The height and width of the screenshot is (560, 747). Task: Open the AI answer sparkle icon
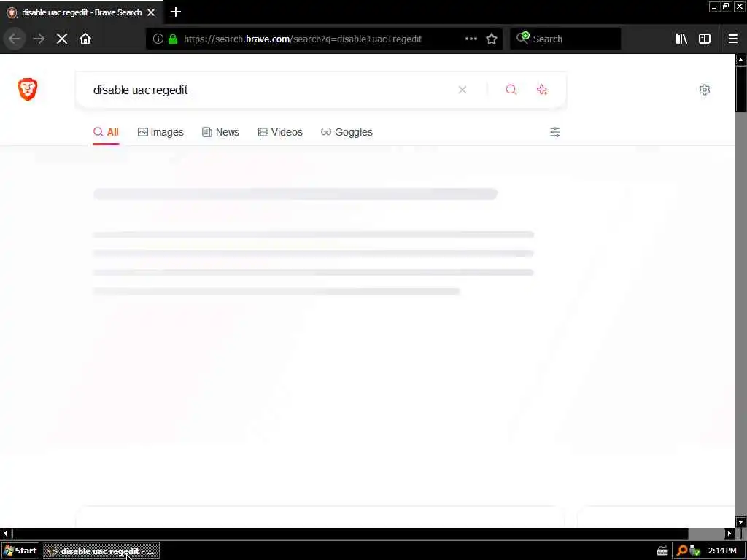542,90
